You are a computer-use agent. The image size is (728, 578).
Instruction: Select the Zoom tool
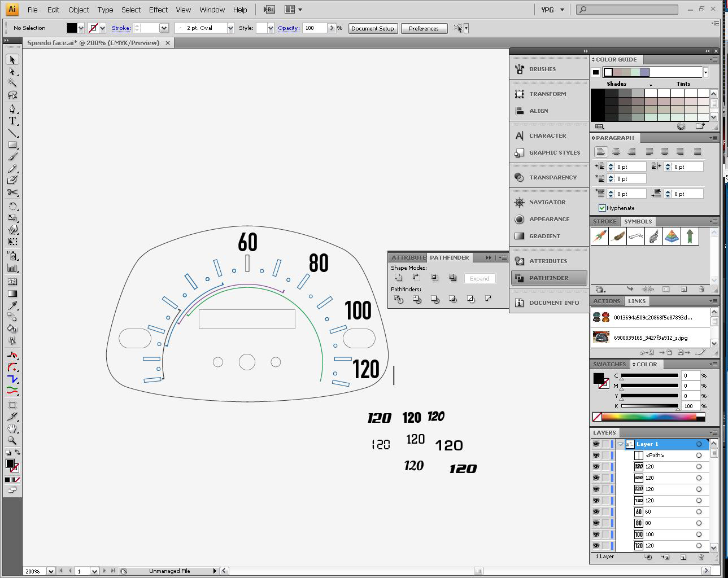click(x=12, y=440)
